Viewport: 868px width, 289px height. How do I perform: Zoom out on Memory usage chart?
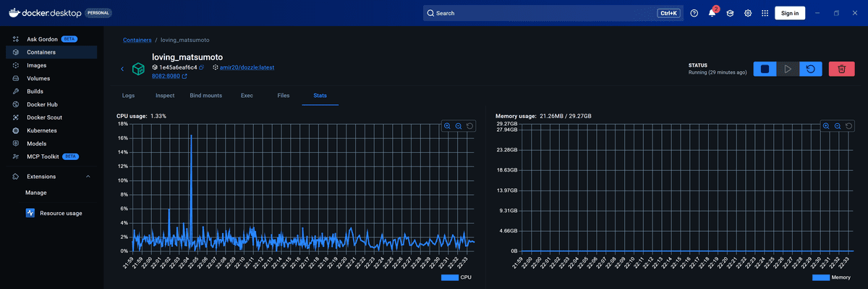pos(838,126)
